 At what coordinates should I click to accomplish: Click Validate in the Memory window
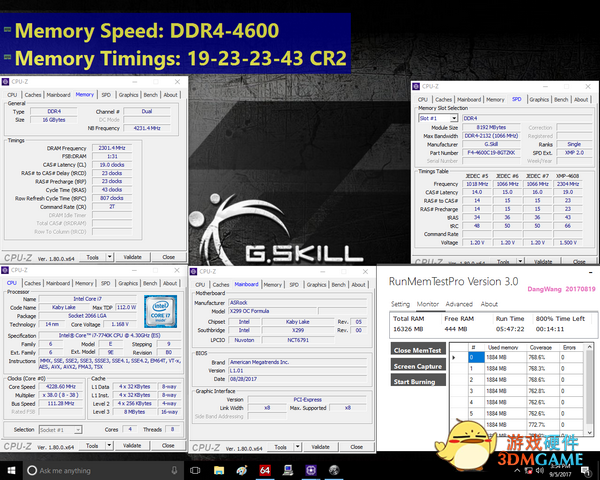pyautogui.click(x=133, y=257)
